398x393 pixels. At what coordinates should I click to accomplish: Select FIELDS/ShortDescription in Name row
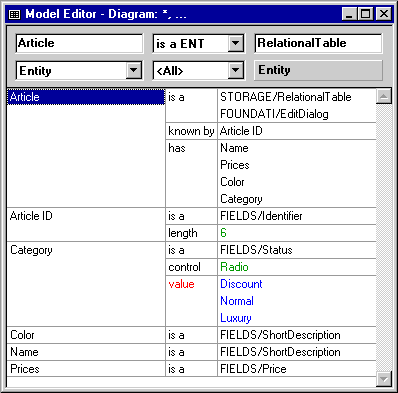click(280, 352)
